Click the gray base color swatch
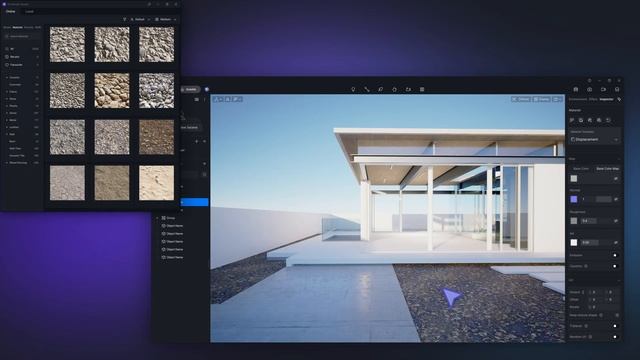This screenshot has width=640, height=360. (x=574, y=178)
